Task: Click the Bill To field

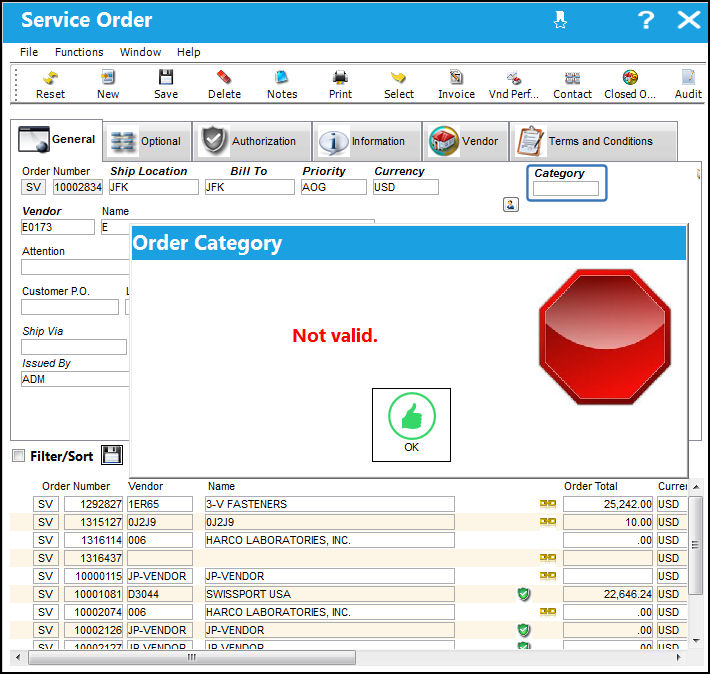Action: point(249,187)
